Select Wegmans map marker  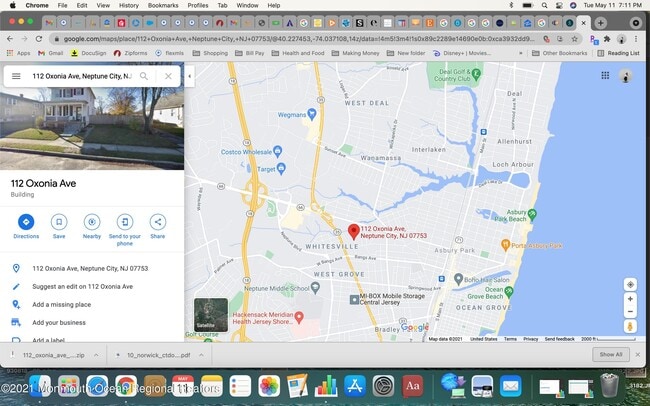[x=312, y=114]
